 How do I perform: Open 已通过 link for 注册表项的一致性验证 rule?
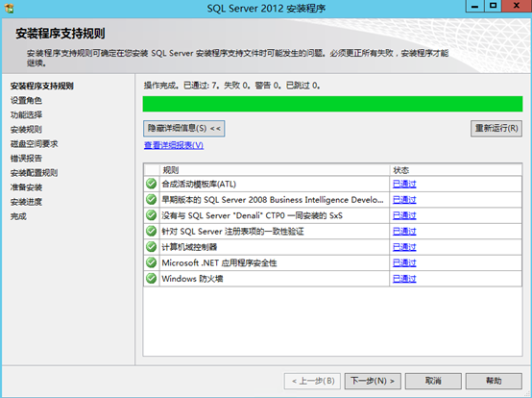404,232
